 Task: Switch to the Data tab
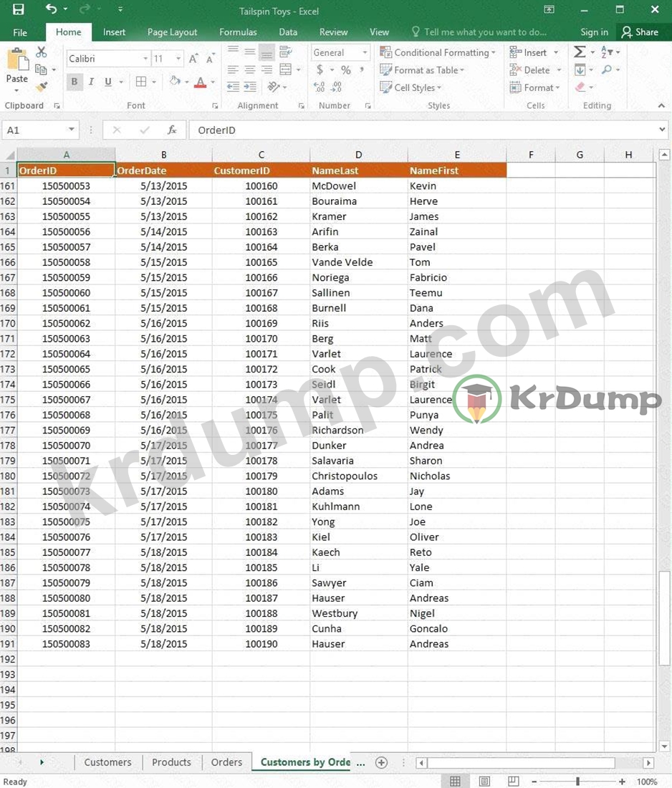click(288, 32)
